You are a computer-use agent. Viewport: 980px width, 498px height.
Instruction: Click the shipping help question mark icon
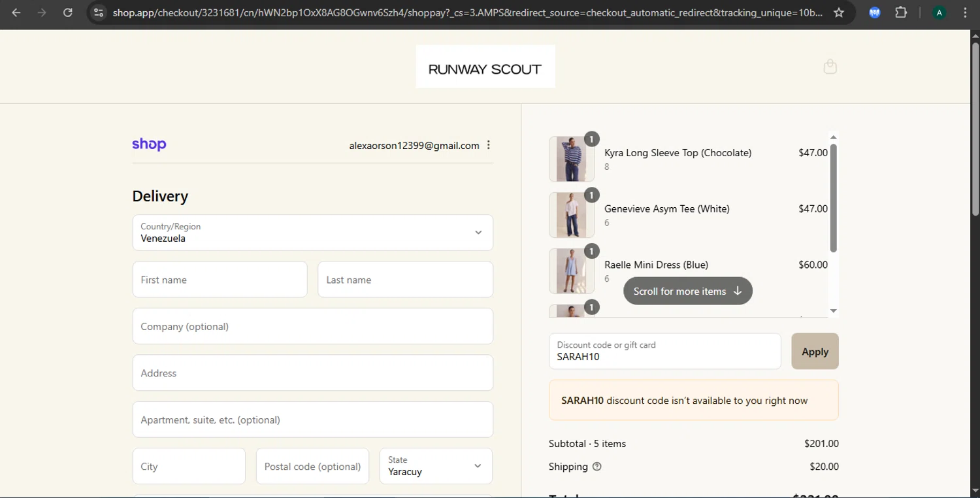596,467
